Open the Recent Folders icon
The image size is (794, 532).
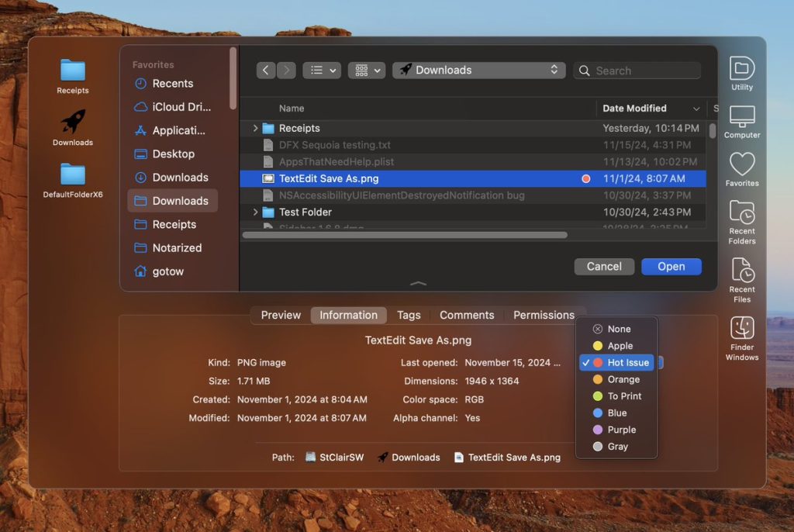(x=742, y=213)
